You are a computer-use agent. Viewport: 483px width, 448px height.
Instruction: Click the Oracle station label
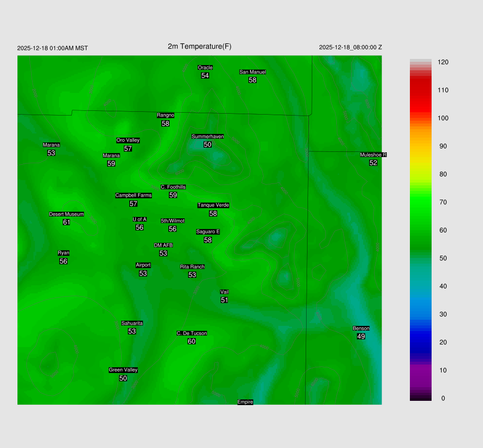click(x=205, y=68)
